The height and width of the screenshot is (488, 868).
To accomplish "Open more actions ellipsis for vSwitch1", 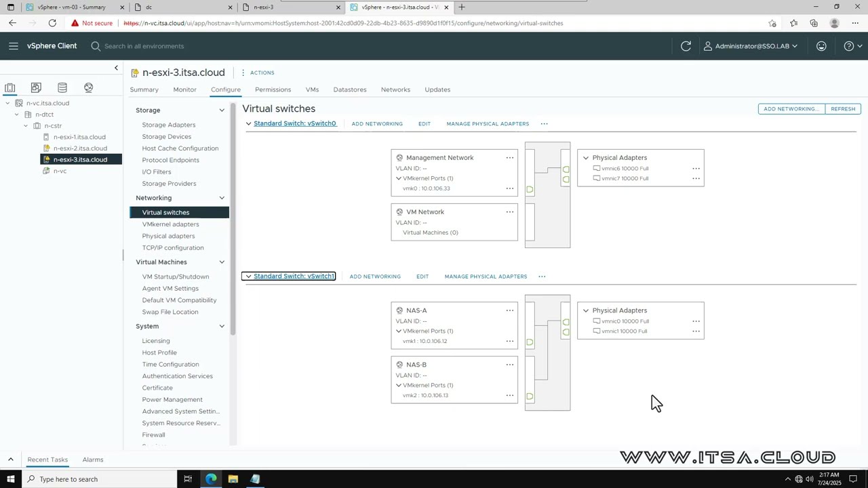I will point(542,277).
